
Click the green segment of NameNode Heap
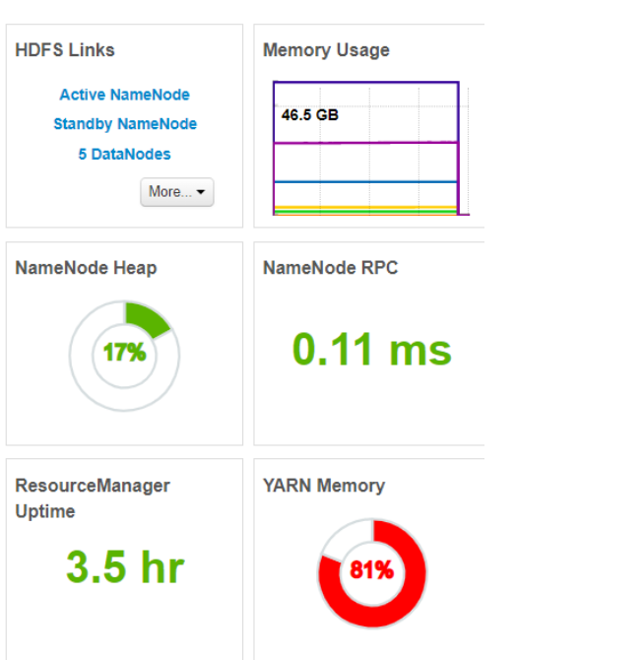click(x=146, y=318)
